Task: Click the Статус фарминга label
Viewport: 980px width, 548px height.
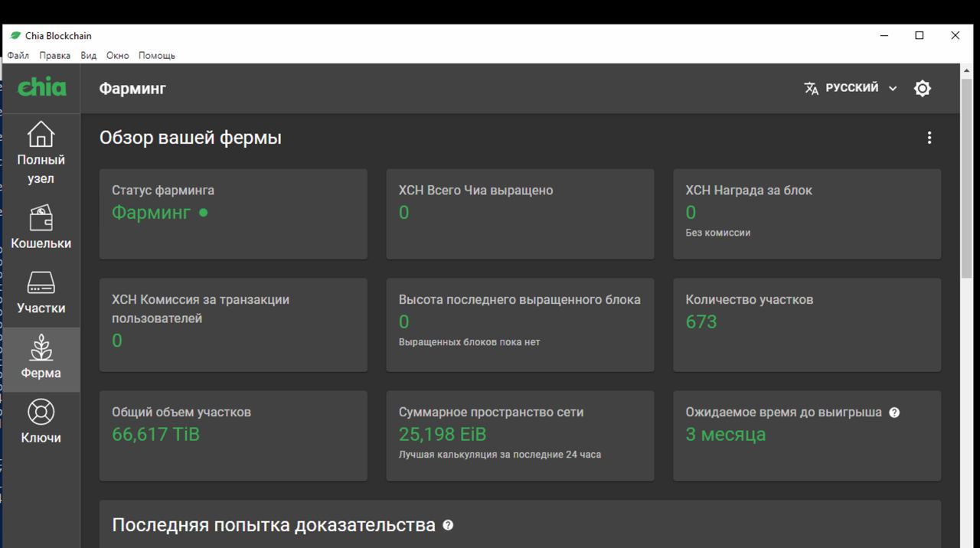Action: pyautogui.click(x=163, y=191)
